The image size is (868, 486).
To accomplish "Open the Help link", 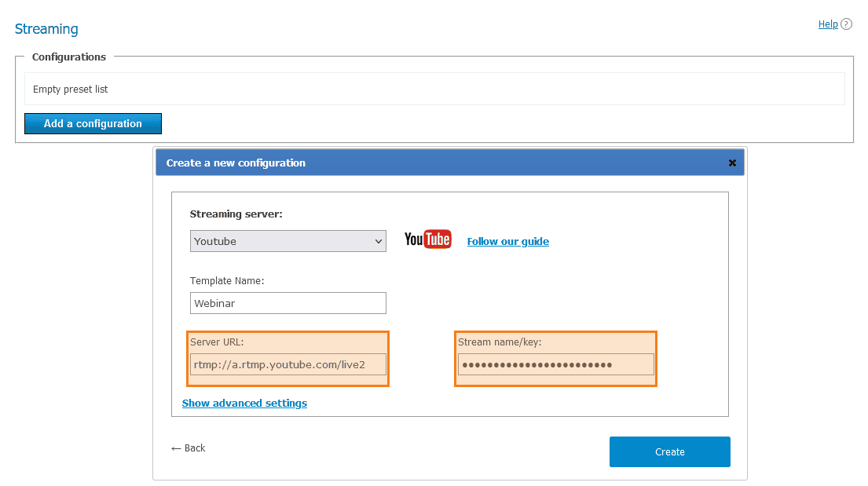I will (x=828, y=24).
